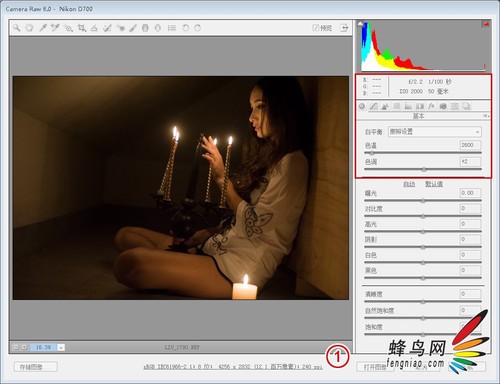Toggle full screen mode icon

(344, 28)
